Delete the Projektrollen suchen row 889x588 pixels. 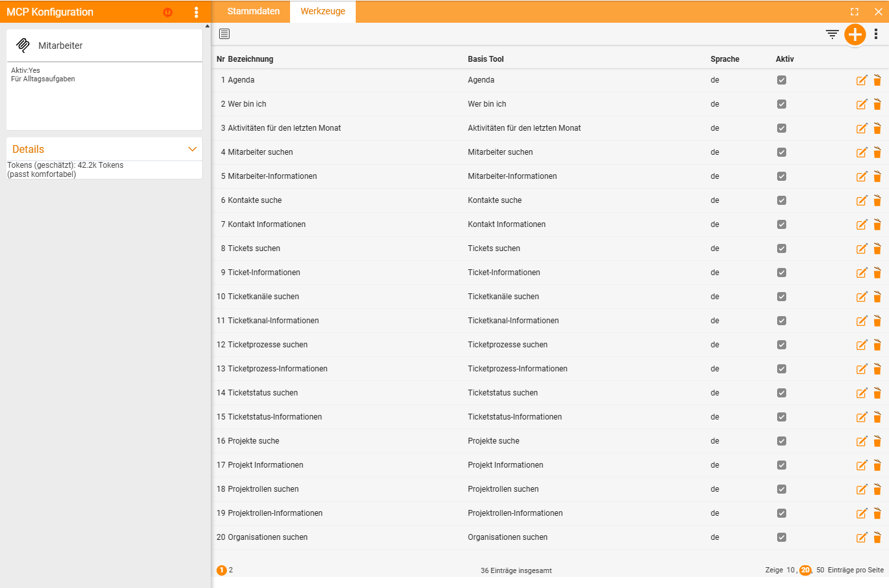(877, 489)
